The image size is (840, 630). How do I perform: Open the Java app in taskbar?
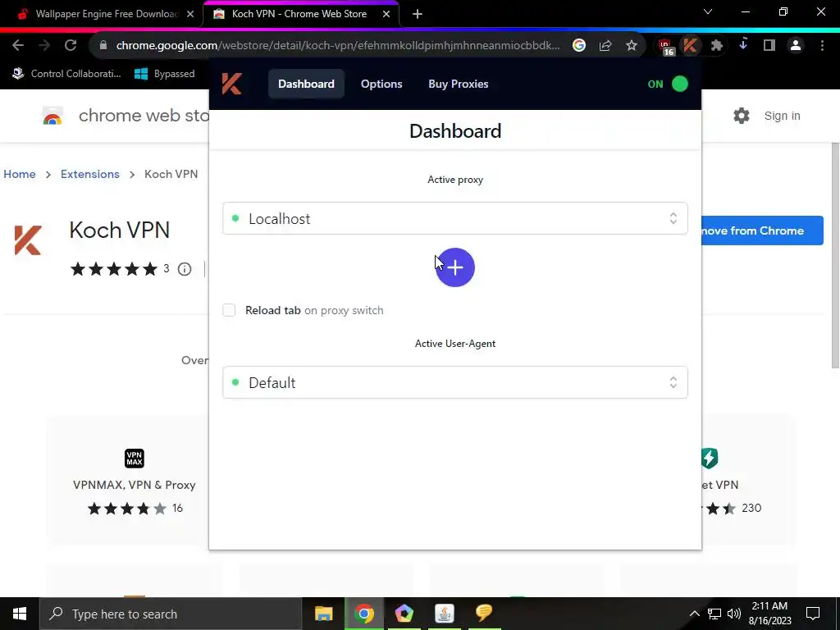pos(444,614)
